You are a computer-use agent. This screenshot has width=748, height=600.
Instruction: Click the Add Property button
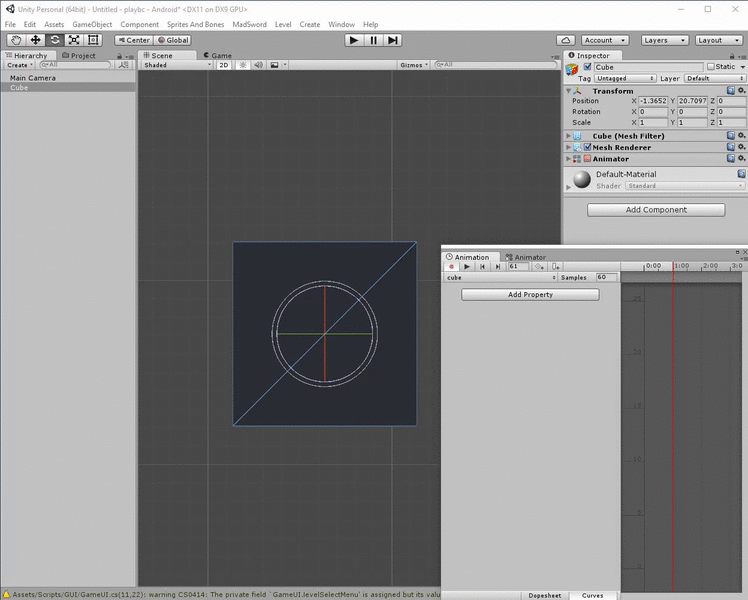[x=530, y=294]
